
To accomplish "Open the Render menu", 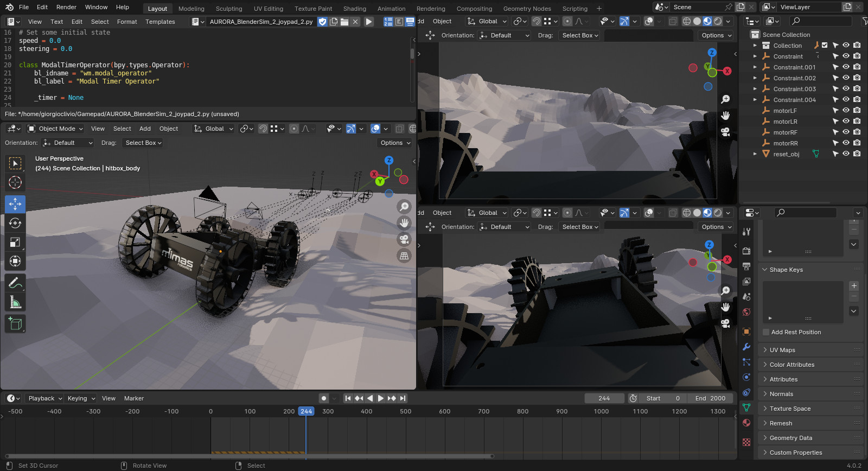I will point(66,7).
